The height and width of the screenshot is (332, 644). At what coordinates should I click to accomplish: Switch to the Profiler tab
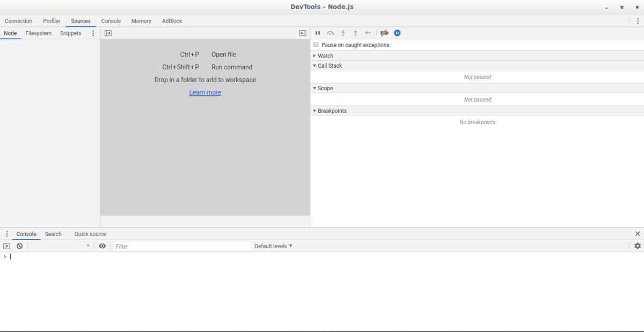[x=52, y=21]
